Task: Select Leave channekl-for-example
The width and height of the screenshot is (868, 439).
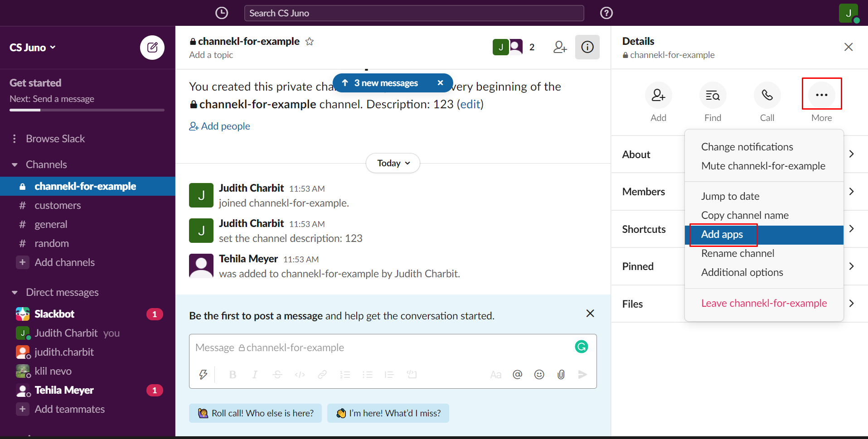Action: pos(764,304)
